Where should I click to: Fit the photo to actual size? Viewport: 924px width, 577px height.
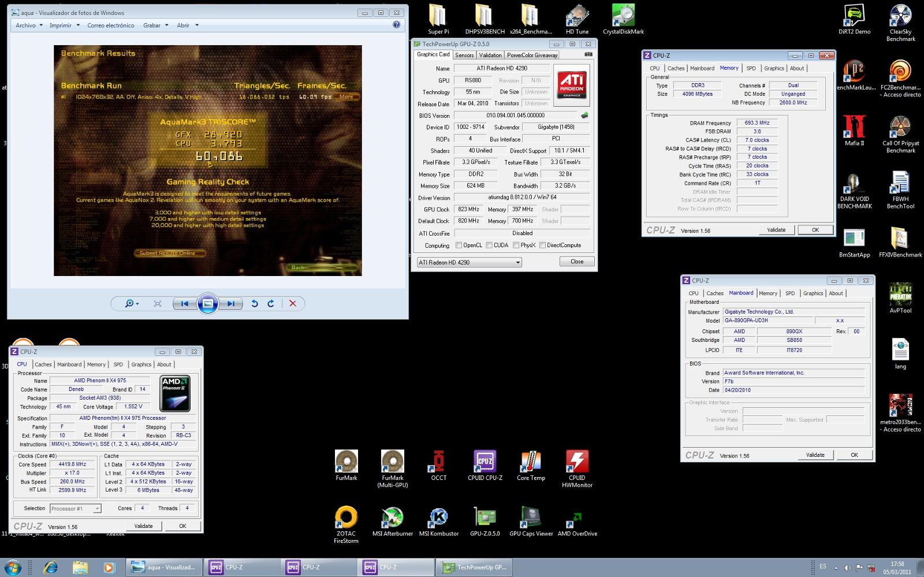pyautogui.click(x=158, y=304)
